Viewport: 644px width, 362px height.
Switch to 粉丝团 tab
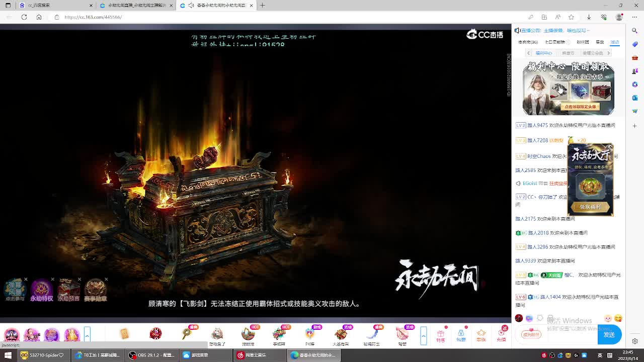coord(583,42)
